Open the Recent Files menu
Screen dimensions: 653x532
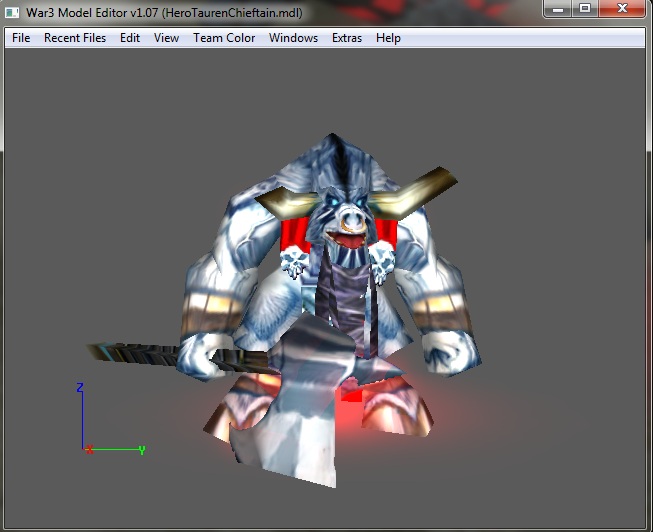point(75,38)
